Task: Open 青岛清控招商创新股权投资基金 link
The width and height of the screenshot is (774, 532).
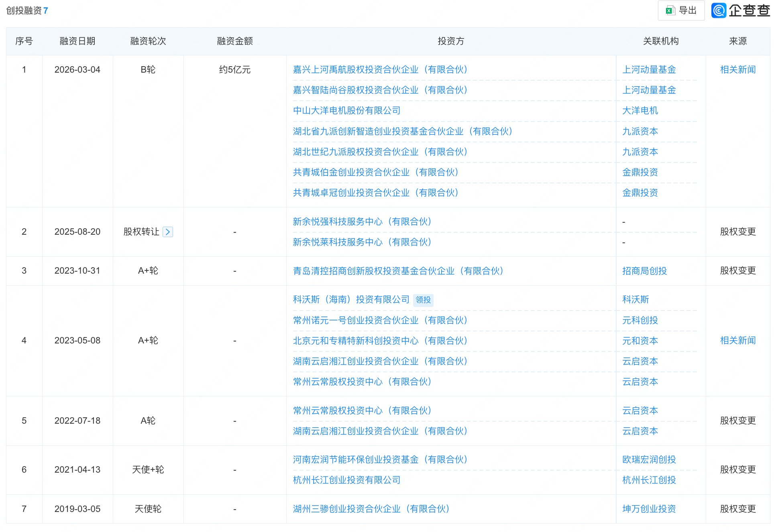Action: (398, 271)
